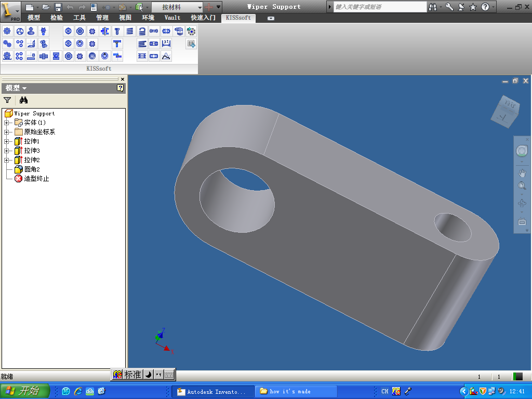Click the list with plus sign icon

[x=191, y=44]
